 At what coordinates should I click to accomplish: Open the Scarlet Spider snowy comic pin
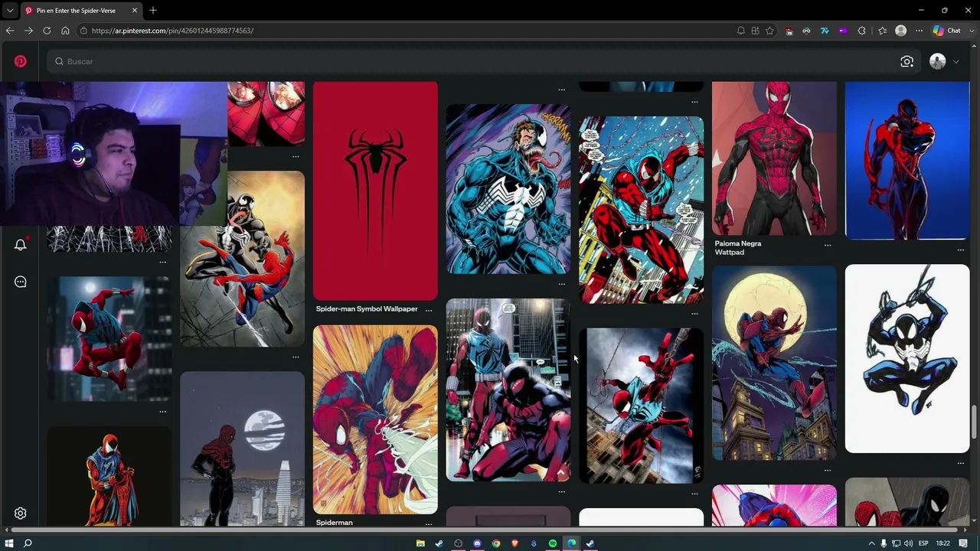(642, 210)
